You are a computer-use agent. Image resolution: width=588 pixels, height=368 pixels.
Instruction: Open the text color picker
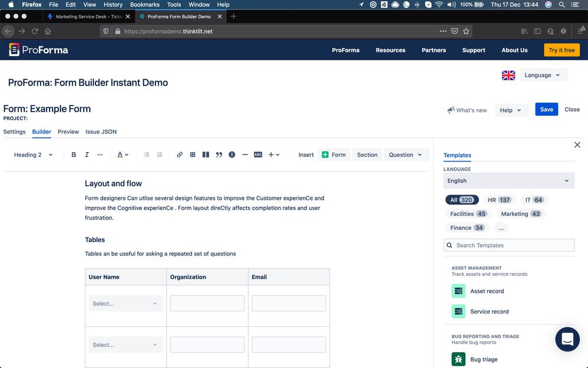(x=123, y=155)
